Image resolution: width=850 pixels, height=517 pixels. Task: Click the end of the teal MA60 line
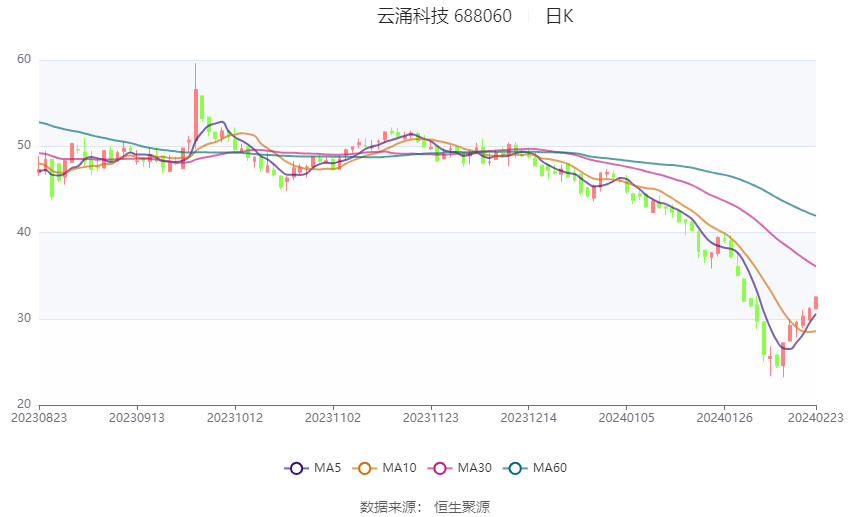tap(815, 216)
